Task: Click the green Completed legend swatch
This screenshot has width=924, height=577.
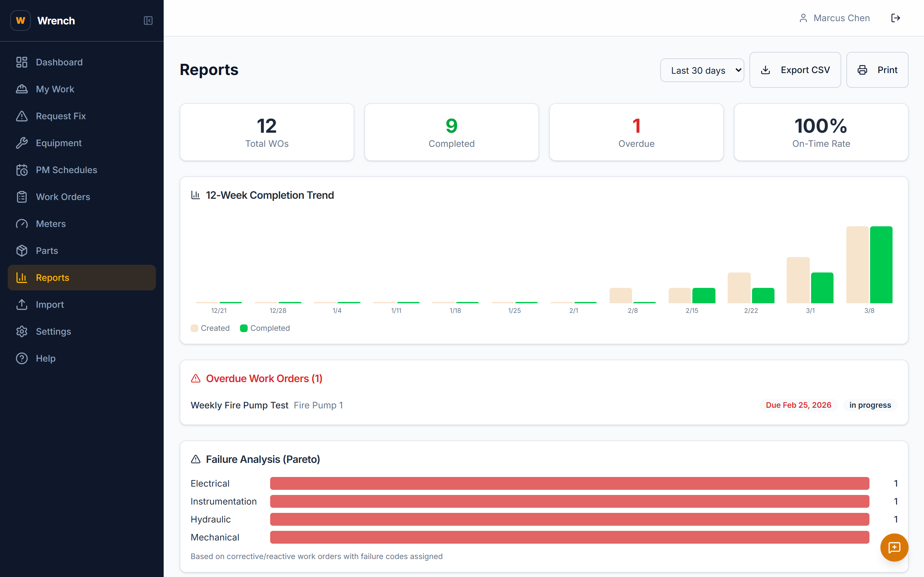Action: [x=244, y=328]
